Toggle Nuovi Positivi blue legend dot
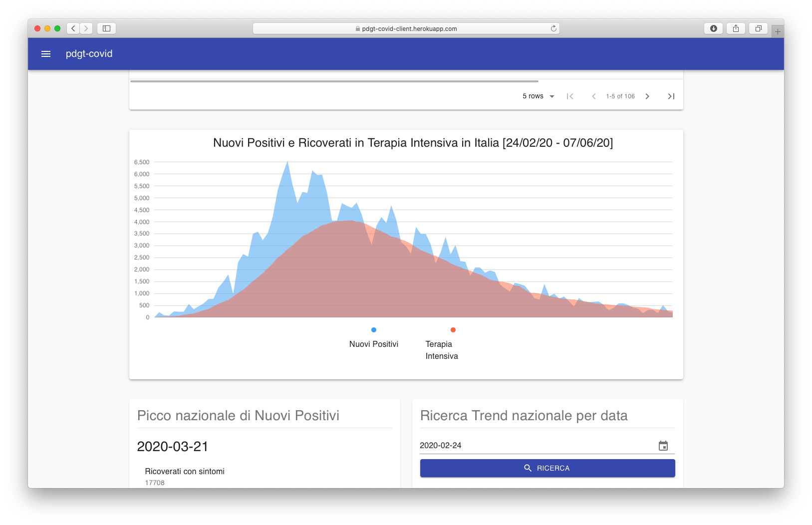The image size is (812, 525). click(374, 330)
